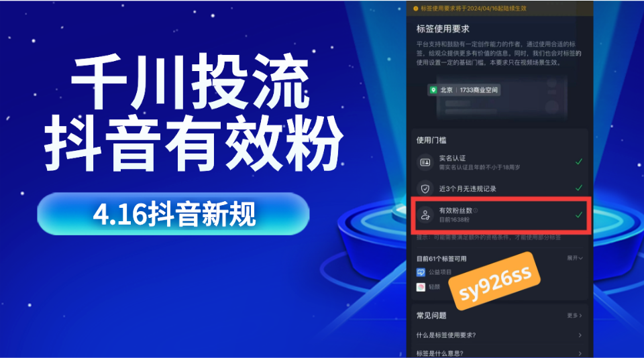Click the 北京 1733商业空间 location tag
The image size is (644, 358).
click(464, 90)
